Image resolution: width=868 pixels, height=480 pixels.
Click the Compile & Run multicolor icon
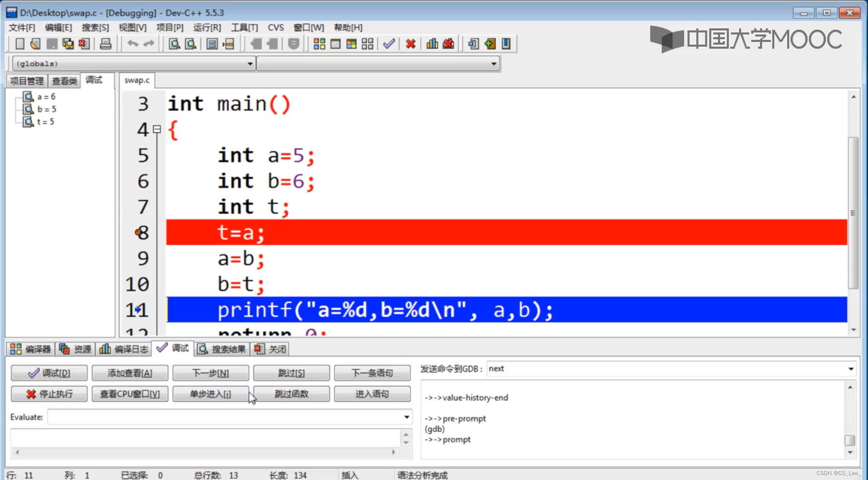[x=351, y=44]
